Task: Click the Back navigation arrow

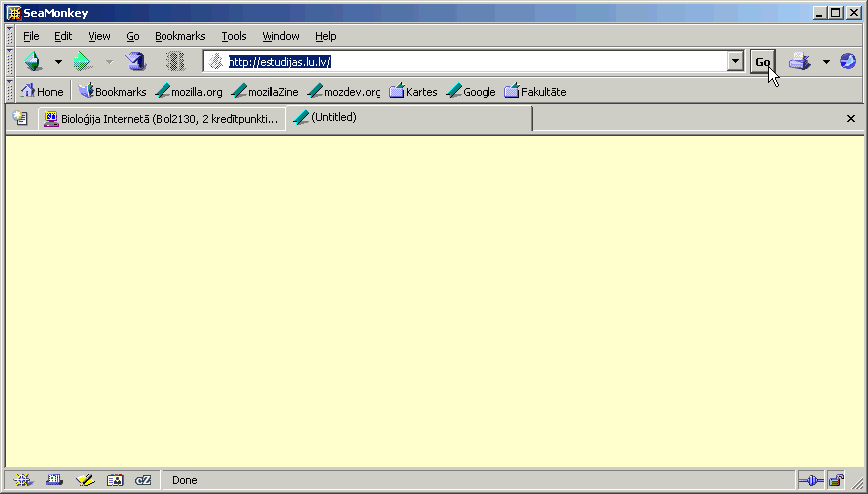Action: (x=34, y=62)
